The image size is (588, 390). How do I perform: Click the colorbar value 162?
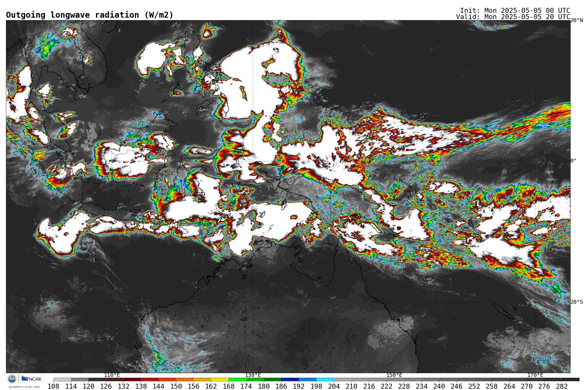tap(211, 386)
